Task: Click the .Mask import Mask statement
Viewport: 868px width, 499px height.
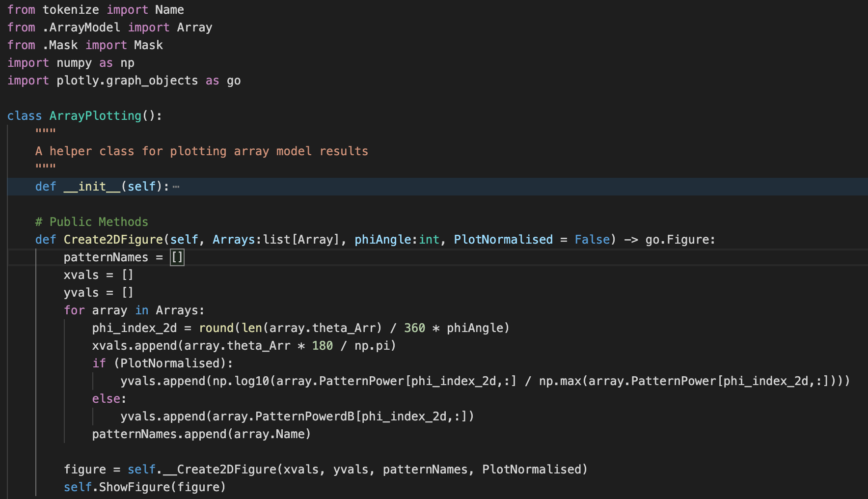Action: click(x=85, y=45)
